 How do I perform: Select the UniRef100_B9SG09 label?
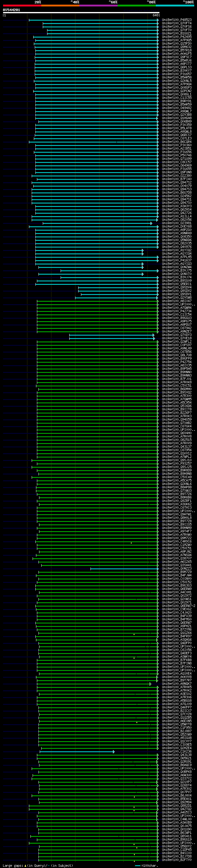[177, 281]
